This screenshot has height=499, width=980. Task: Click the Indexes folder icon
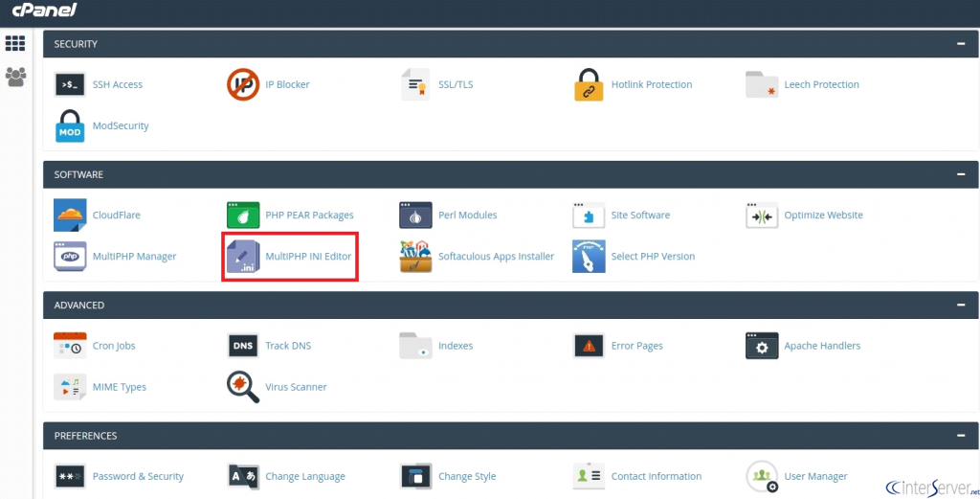pos(415,346)
